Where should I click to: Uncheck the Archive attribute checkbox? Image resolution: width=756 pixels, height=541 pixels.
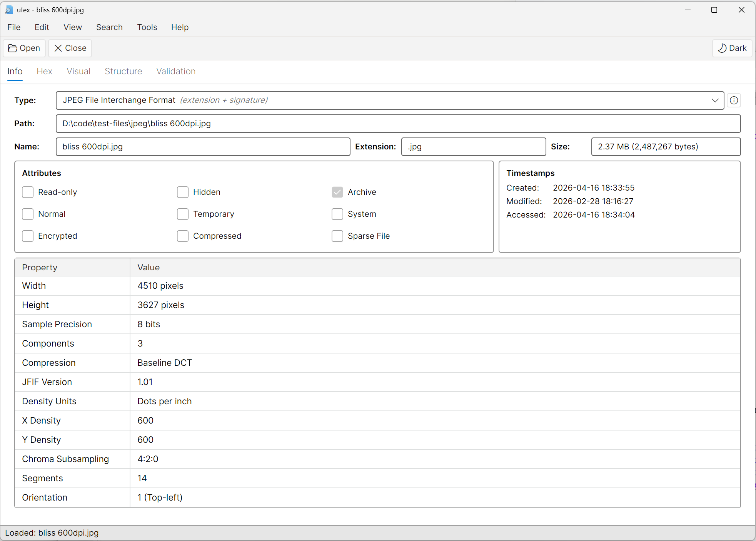(x=337, y=192)
